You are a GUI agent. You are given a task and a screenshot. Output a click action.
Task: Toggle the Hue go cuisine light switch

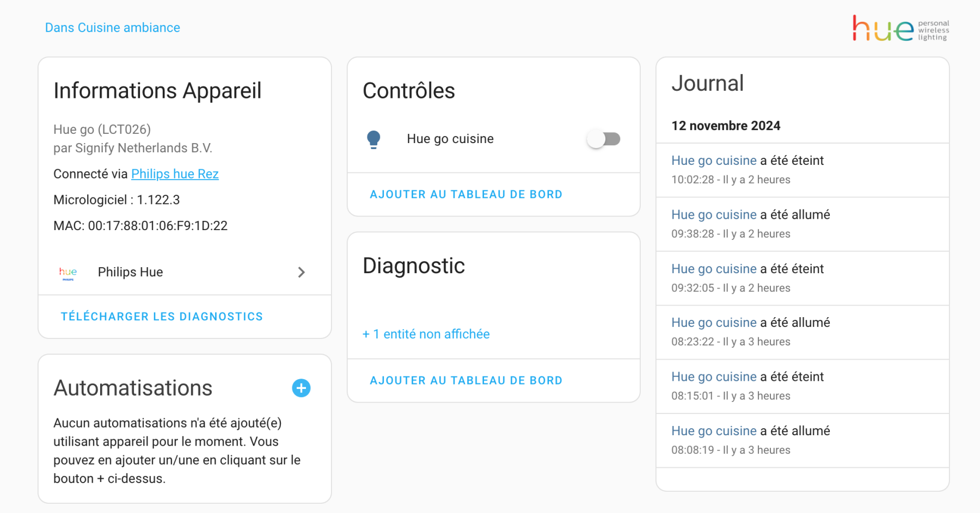pos(603,139)
